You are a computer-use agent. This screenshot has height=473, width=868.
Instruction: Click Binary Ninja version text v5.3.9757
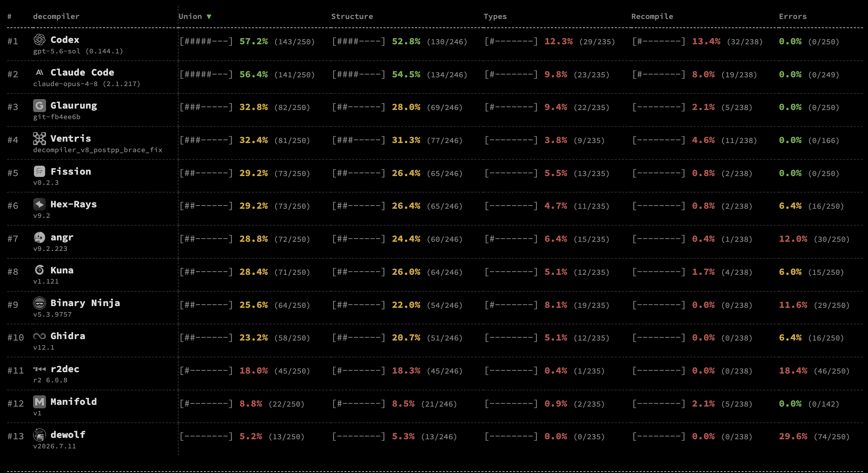point(52,315)
